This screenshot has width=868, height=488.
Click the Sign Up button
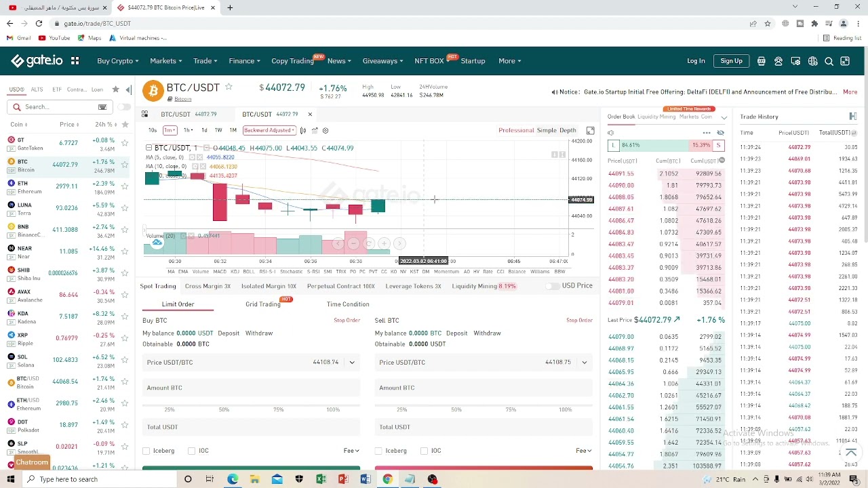731,61
